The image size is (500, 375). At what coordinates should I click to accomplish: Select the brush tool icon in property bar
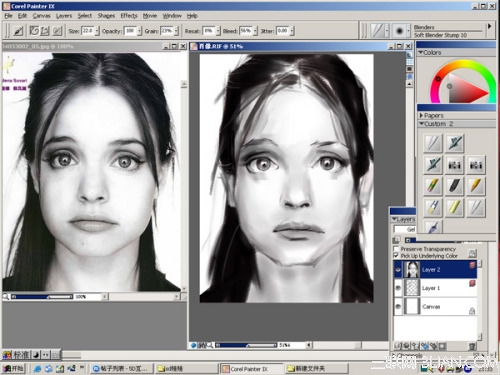tap(18, 31)
